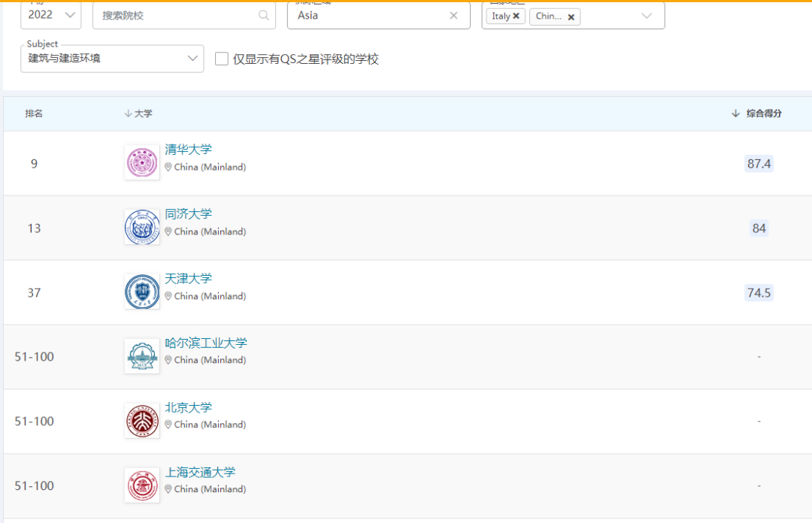Screen dimensions: 812x523
Task: Click China (Mainland) location under 天津大学
Action: (210, 296)
